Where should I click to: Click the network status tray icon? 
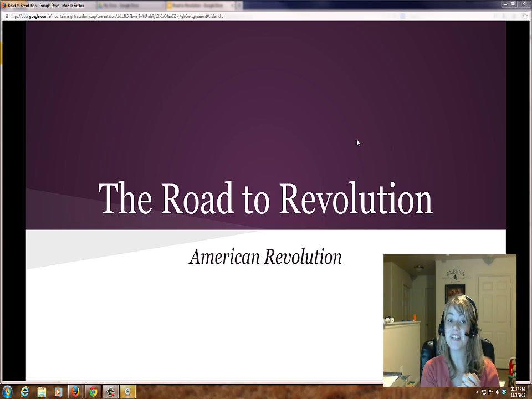pos(484,392)
